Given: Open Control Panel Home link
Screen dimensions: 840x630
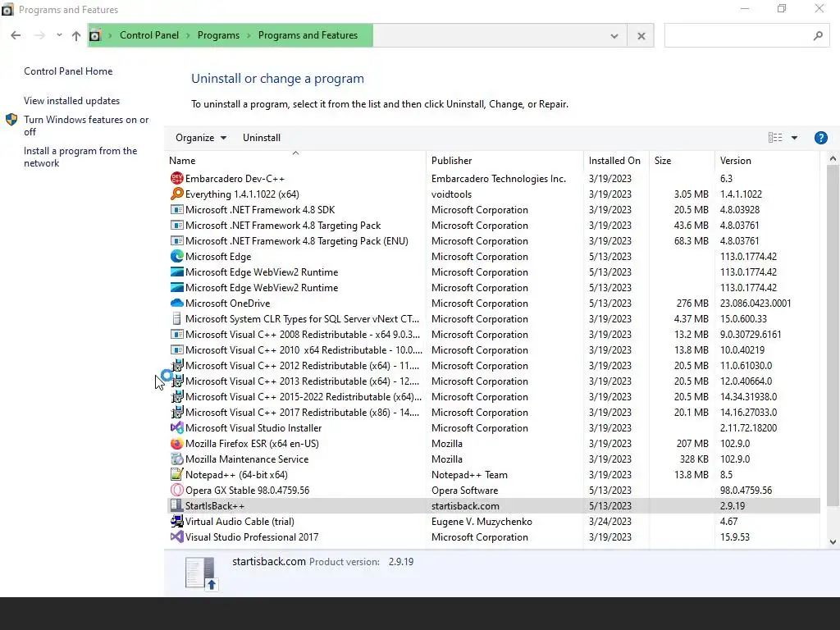Looking at the screenshot, I should pyautogui.click(x=68, y=71).
